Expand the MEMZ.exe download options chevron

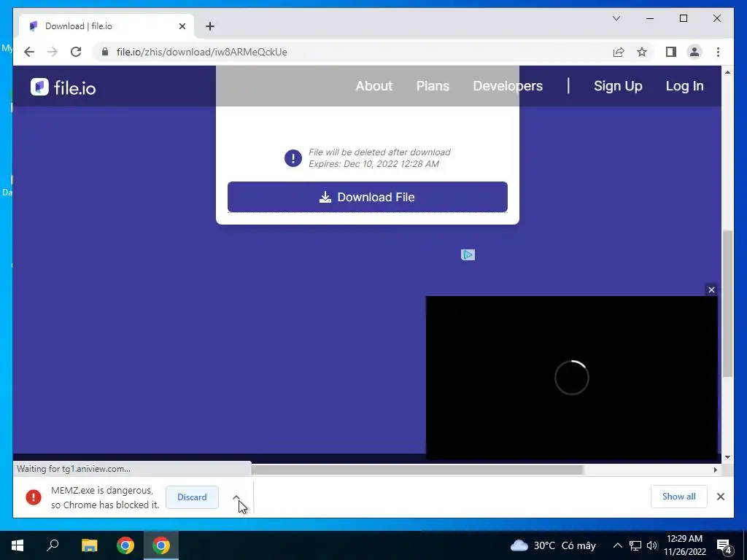coord(236,497)
